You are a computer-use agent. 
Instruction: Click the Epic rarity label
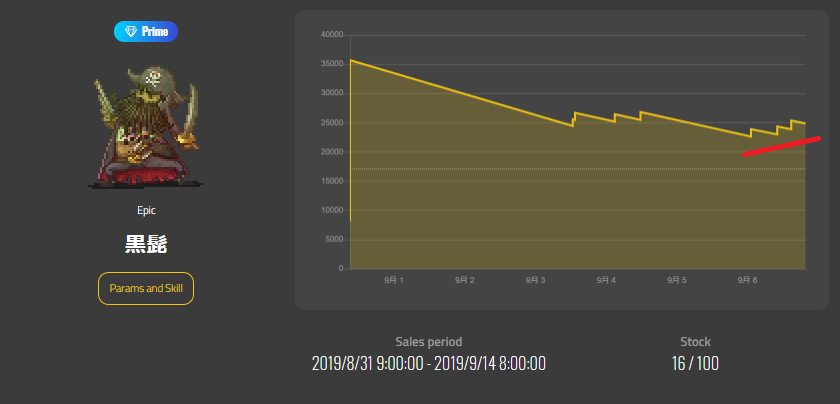[146, 211]
